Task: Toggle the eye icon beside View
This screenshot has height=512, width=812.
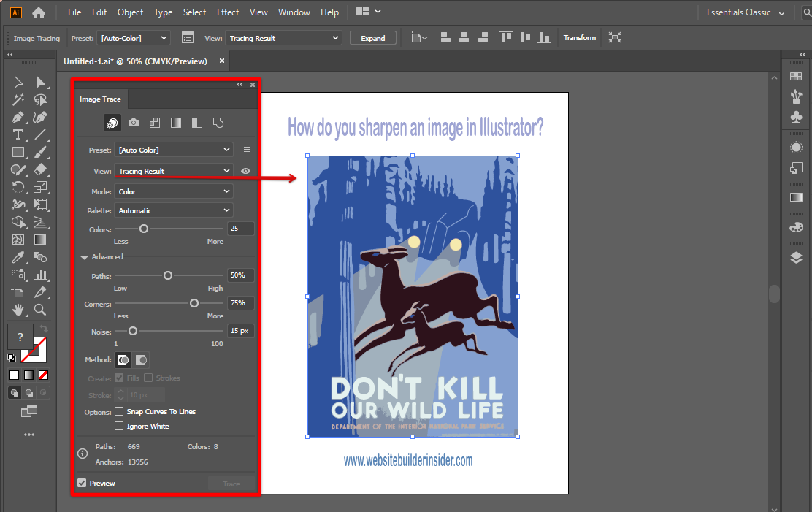Action: [246, 171]
